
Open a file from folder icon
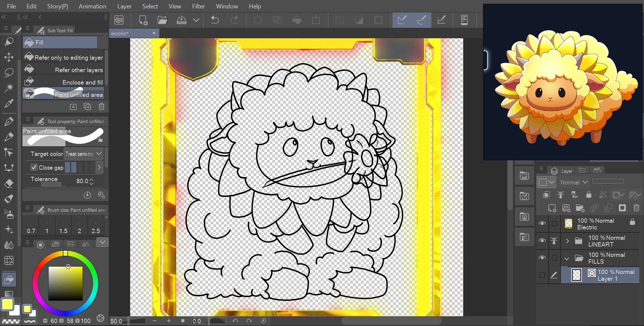click(x=162, y=20)
